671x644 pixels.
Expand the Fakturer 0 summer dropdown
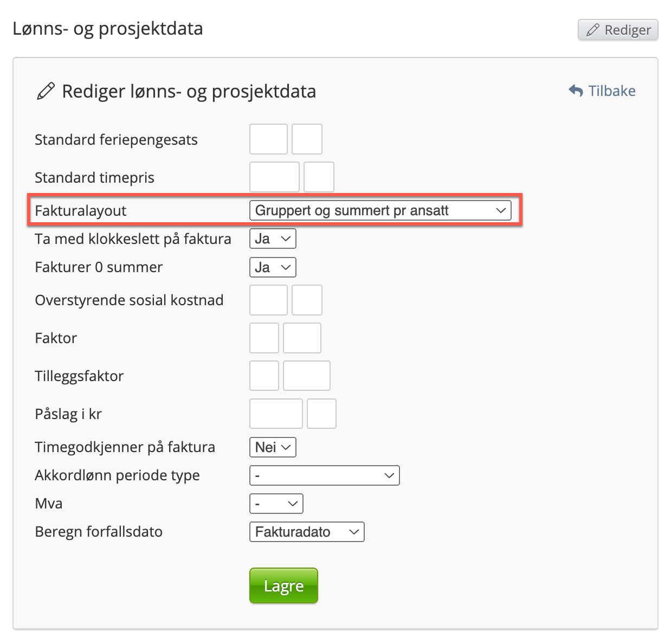pos(273,267)
